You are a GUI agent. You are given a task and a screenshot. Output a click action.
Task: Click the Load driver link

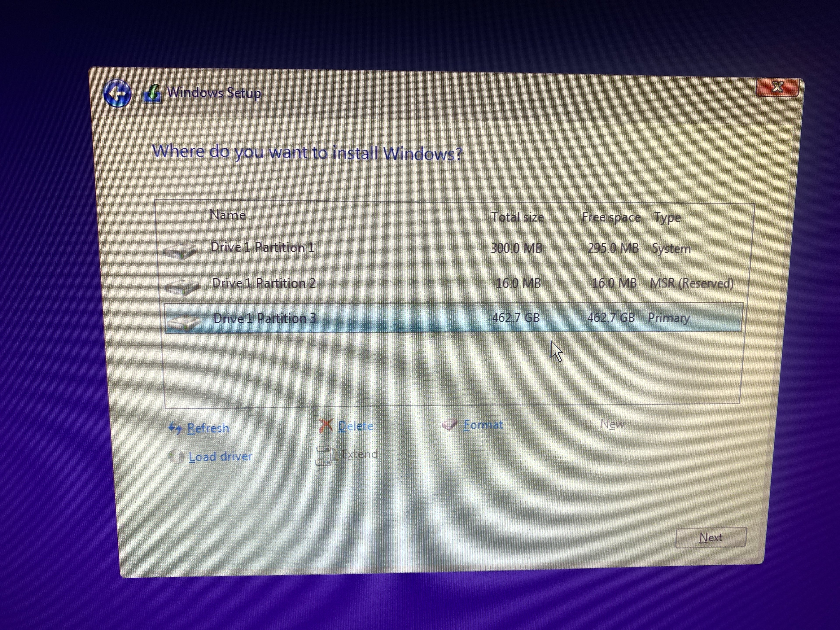[220, 457]
